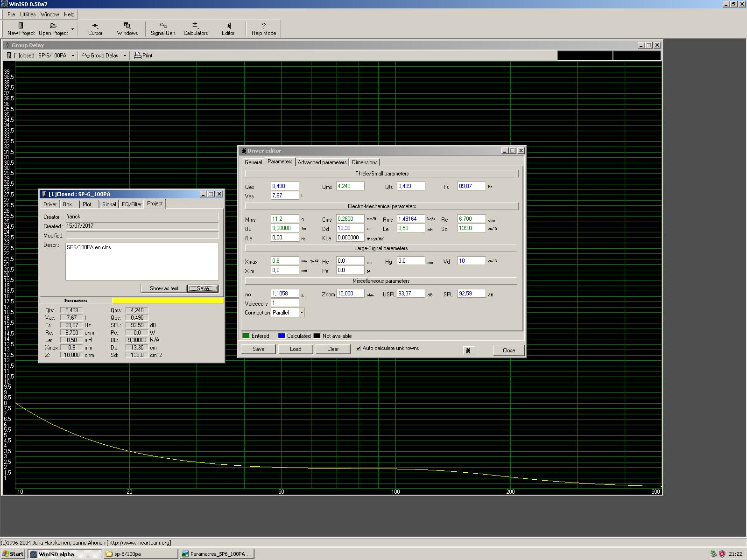This screenshot has height=560, width=747.
Task: Open the Utilities menu
Action: coord(28,14)
